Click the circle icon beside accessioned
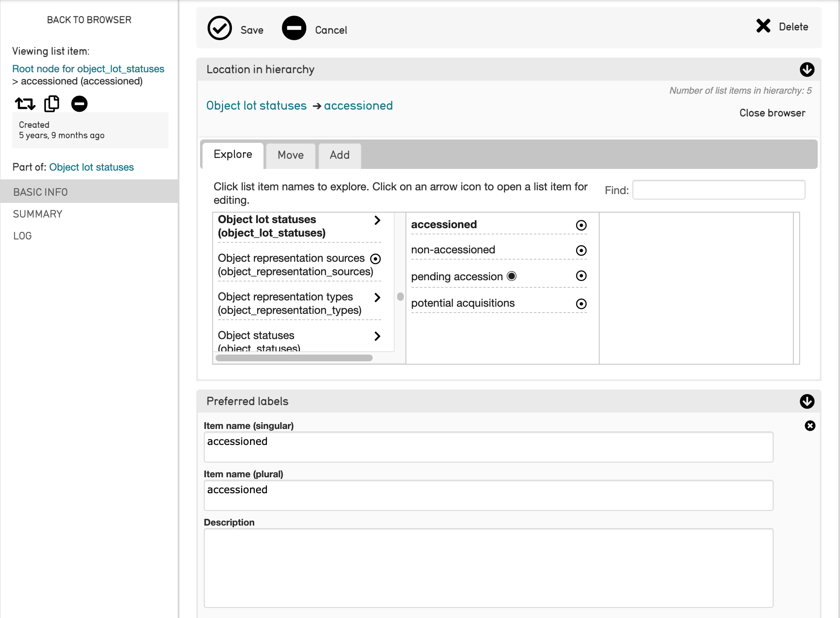The height and width of the screenshot is (618, 840). click(581, 225)
